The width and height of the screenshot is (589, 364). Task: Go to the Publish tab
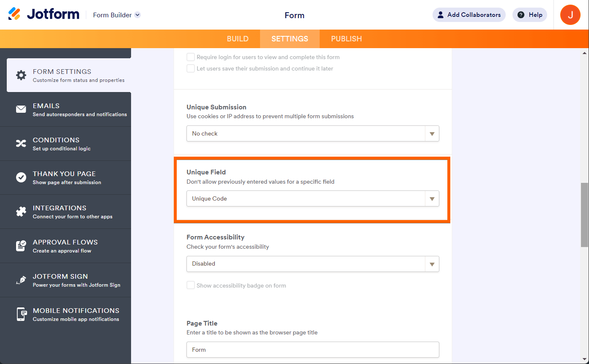[346, 39]
